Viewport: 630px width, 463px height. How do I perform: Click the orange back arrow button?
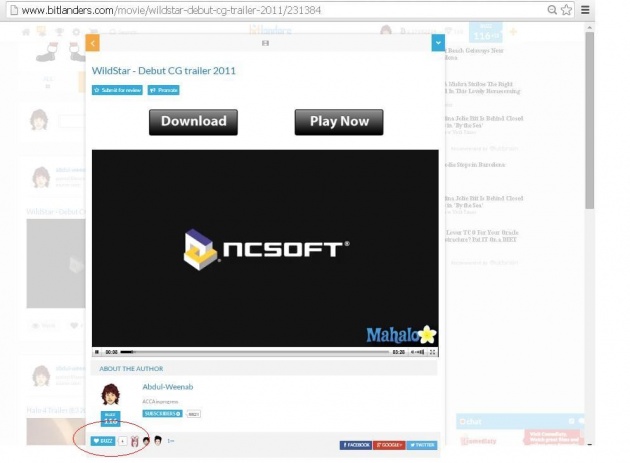coord(92,43)
